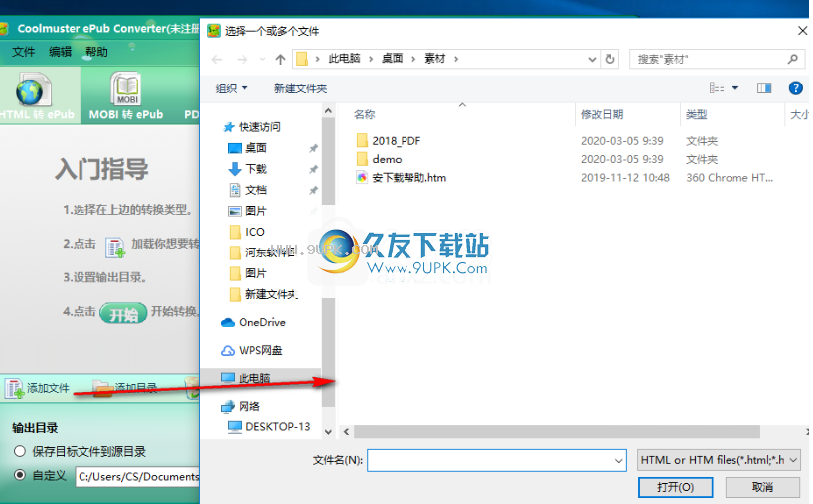This screenshot has height=504, width=813.
Task: Select the 'Customize' output radio button
Action: pyautogui.click(x=20, y=475)
